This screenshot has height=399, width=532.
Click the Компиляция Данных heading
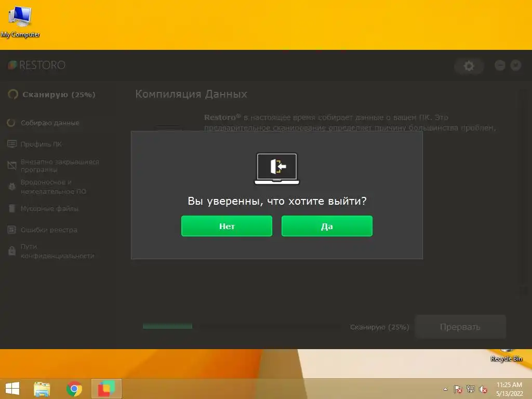[x=191, y=94]
